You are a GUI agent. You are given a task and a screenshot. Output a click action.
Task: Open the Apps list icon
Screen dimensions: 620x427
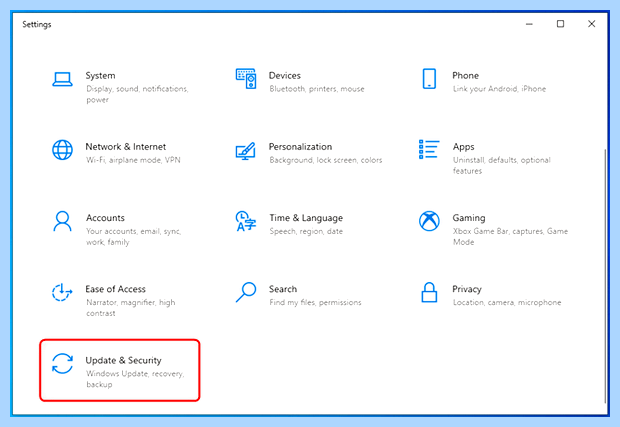pyautogui.click(x=429, y=149)
